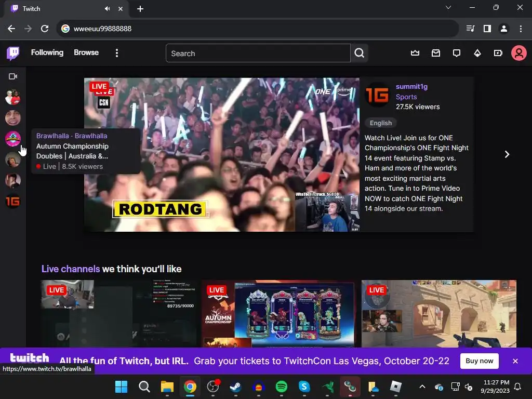Open File Explorer from taskbar

[167, 387]
